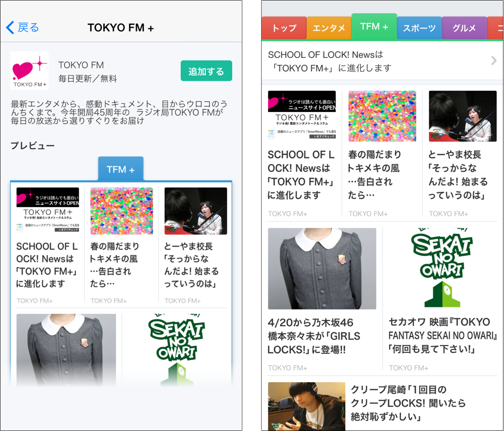
Task: Click TOKYO FM+ source label under 4/20から乃木坂46 article
Action: (288, 367)
